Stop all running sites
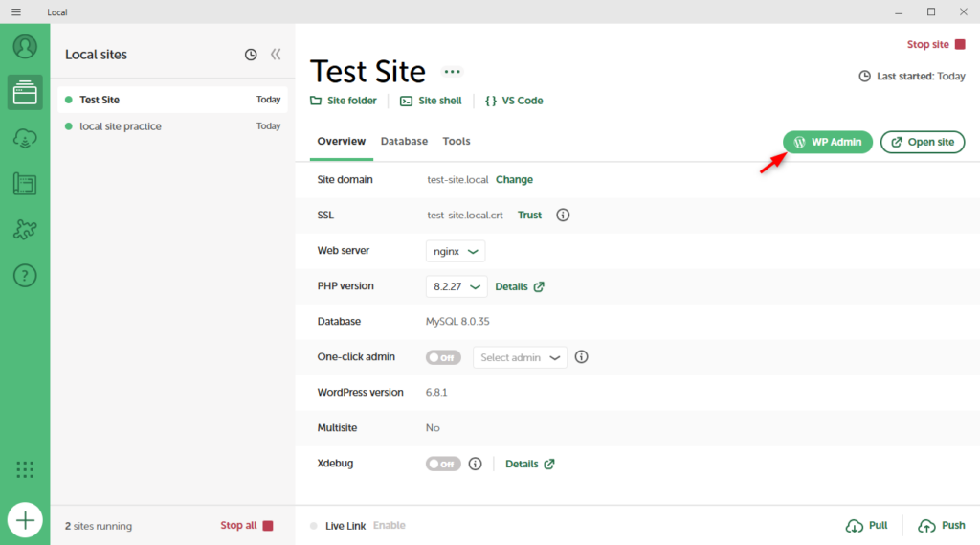980x545 pixels. tap(246, 526)
